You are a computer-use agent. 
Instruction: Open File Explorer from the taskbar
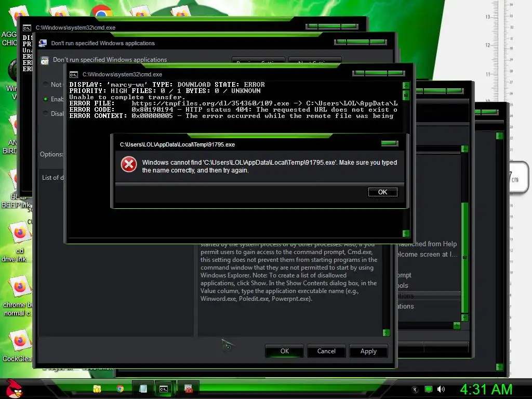tap(97, 389)
